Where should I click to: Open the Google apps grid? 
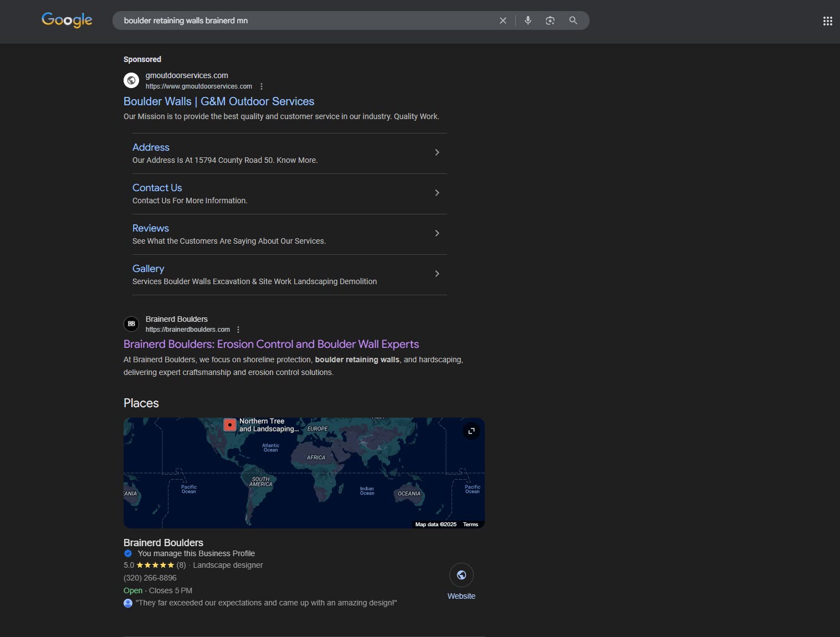click(828, 21)
